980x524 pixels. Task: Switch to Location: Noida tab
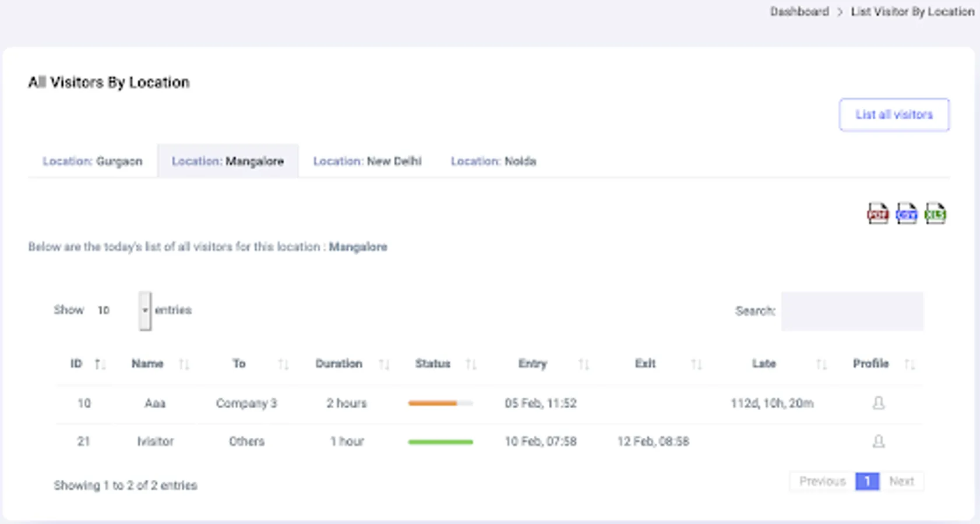tap(493, 161)
